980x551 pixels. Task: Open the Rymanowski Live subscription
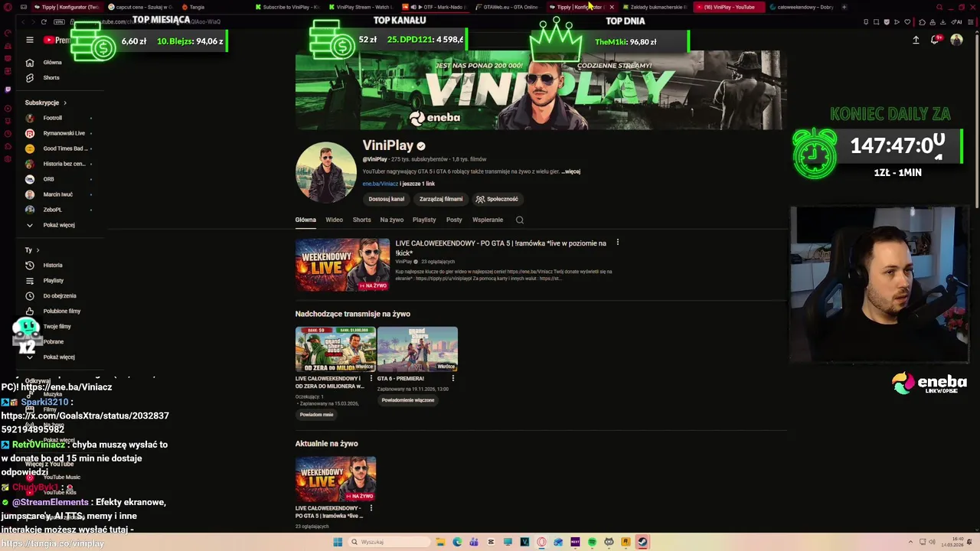click(x=64, y=133)
